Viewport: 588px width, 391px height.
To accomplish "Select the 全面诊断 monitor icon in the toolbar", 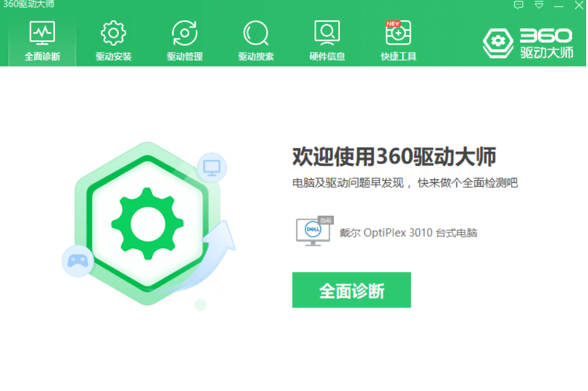I will pyautogui.click(x=41, y=31).
